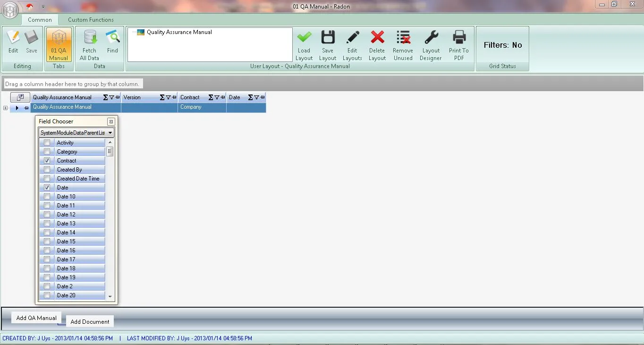The image size is (644, 345).
Task: Check the Date 10 field checkbox
Action: [47, 197]
